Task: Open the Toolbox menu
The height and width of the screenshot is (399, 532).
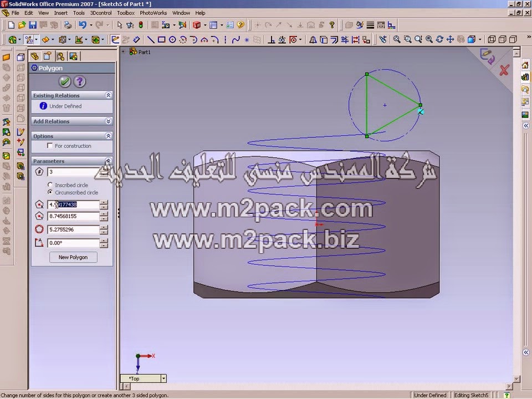Action: click(126, 13)
